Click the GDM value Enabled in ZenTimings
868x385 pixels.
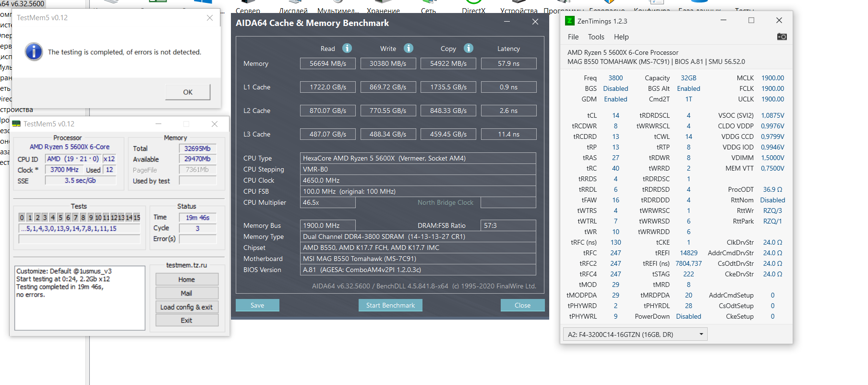(615, 99)
